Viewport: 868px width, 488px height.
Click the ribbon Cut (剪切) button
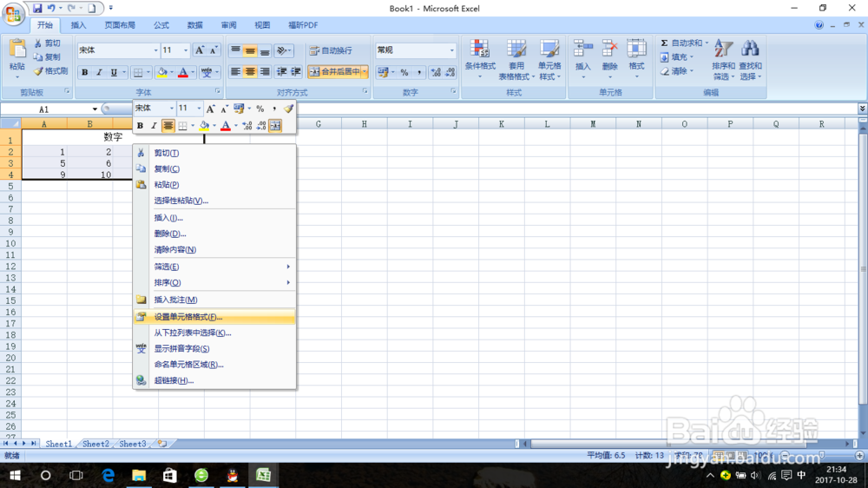click(47, 43)
